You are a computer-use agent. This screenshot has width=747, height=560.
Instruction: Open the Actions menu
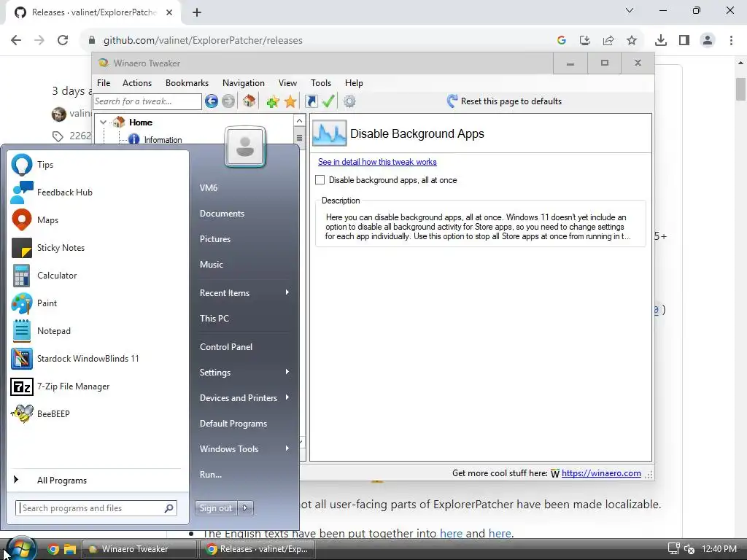[136, 83]
